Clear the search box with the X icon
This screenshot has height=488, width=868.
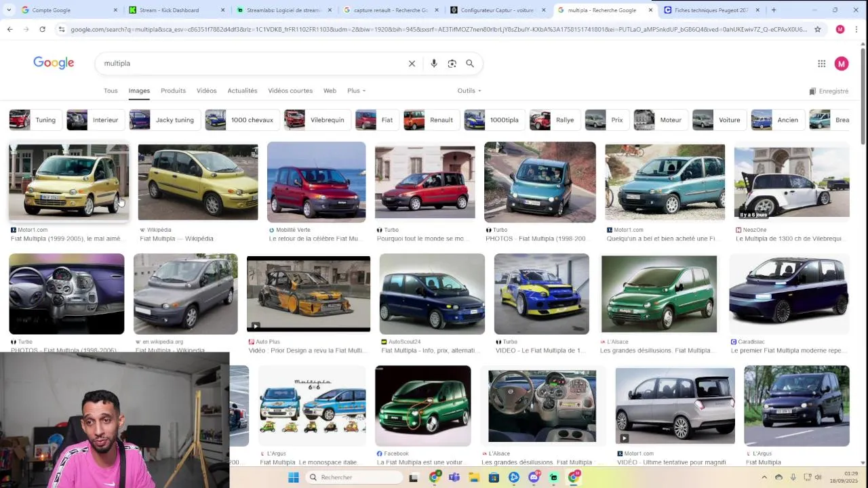[412, 63]
